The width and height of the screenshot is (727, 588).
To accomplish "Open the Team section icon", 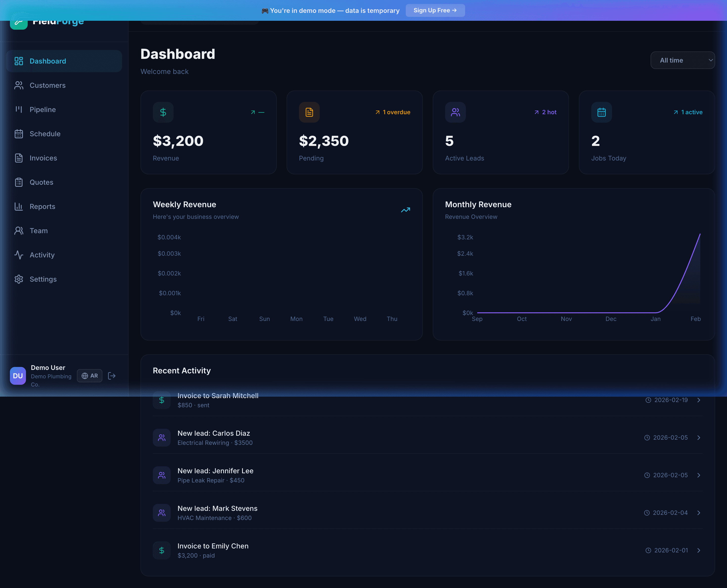I will click(x=19, y=231).
